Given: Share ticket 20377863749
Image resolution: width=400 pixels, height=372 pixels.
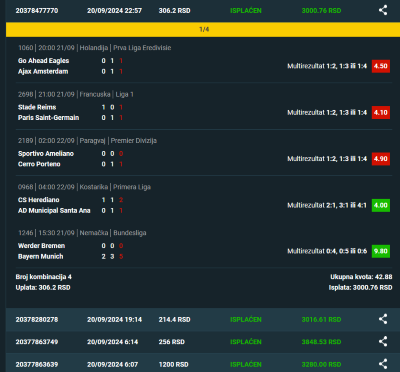Looking at the screenshot, I should click(383, 342).
